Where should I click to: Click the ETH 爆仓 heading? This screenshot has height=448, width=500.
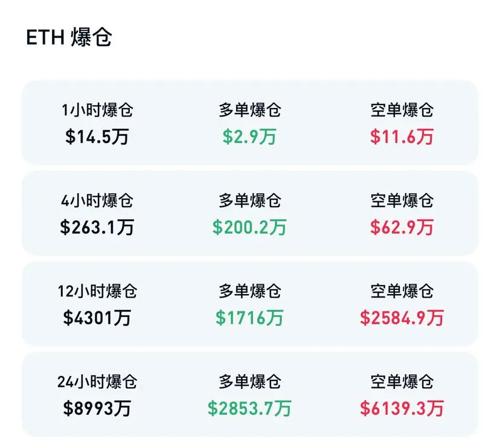[x=69, y=37]
